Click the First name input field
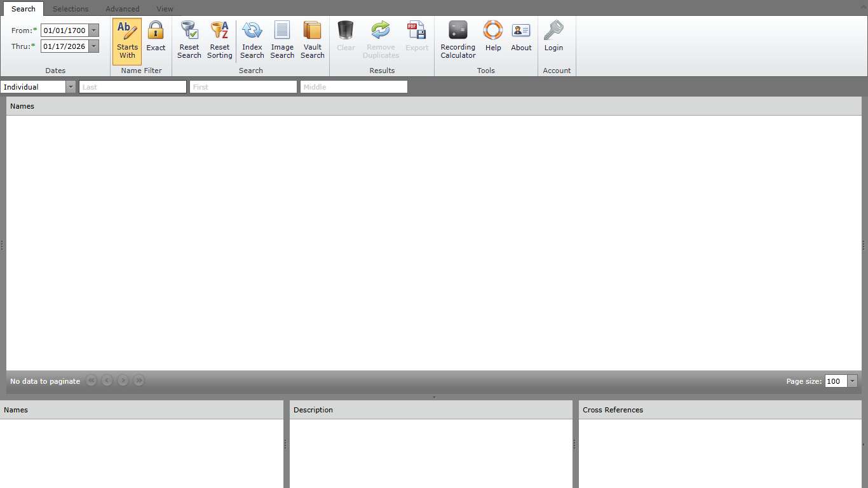Screen dimensions: 868x488 point(243,87)
